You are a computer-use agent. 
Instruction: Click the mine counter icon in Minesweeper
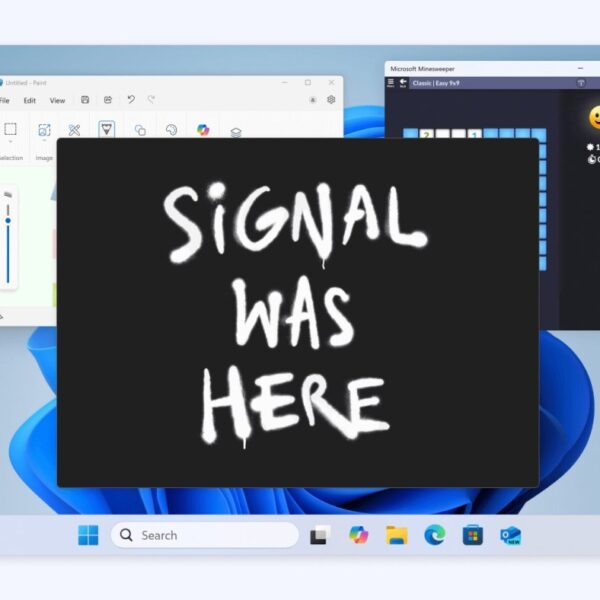(x=590, y=147)
